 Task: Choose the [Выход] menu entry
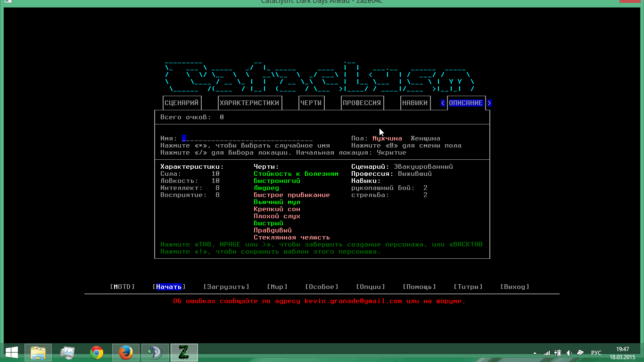coord(515,287)
